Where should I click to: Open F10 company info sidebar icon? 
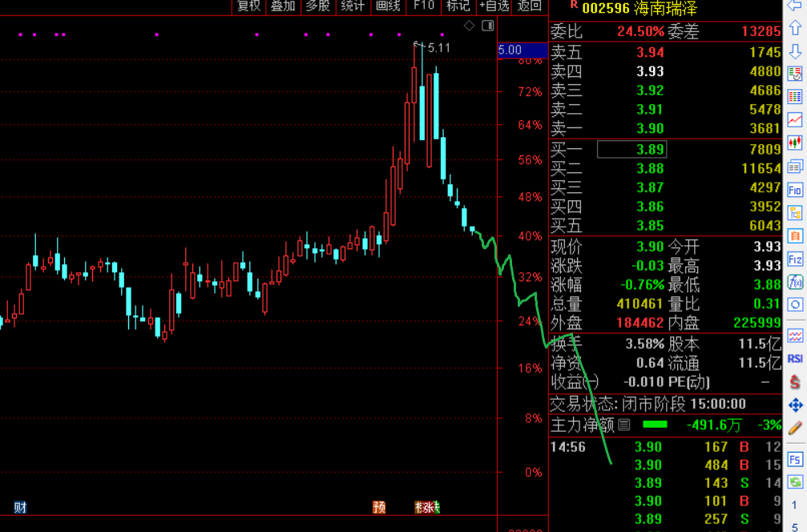click(x=795, y=191)
